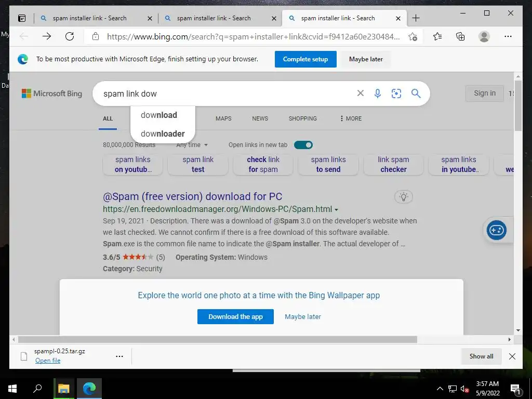Screen dimensions: 532x399
Task: Expand the MORE search categories menu
Action: coord(351,118)
